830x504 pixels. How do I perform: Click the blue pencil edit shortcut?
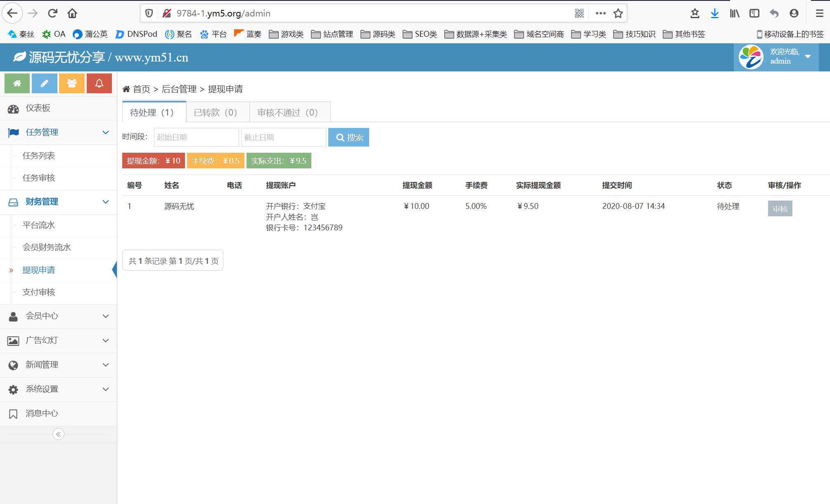44,83
